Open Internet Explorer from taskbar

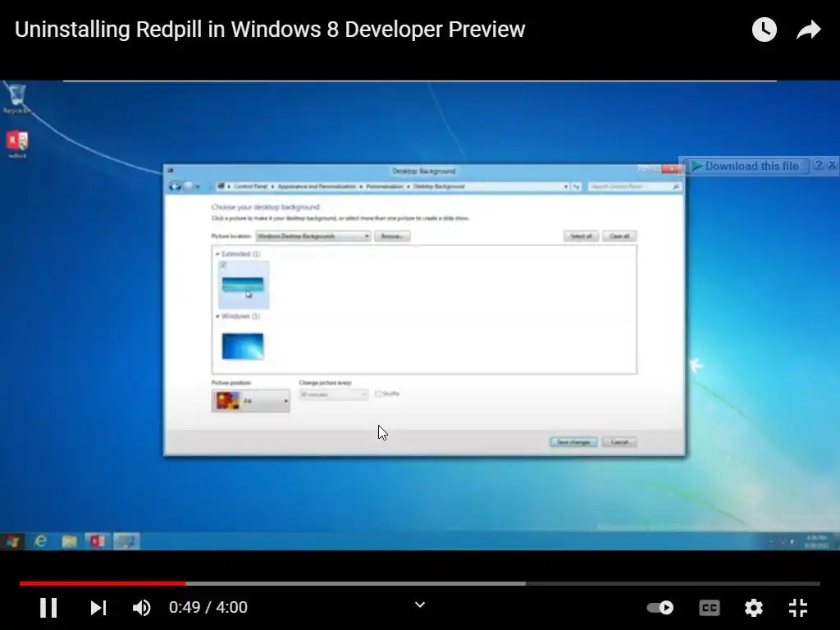click(41, 541)
